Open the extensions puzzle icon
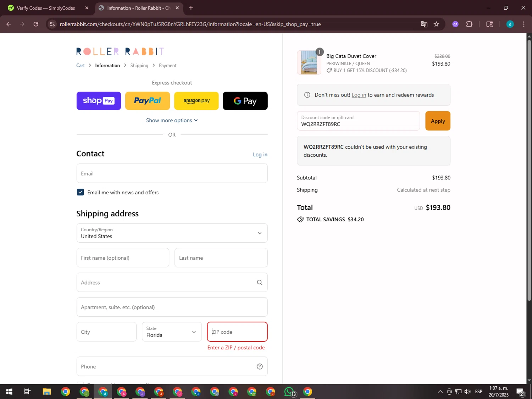The width and height of the screenshot is (532, 399). click(x=469, y=24)
